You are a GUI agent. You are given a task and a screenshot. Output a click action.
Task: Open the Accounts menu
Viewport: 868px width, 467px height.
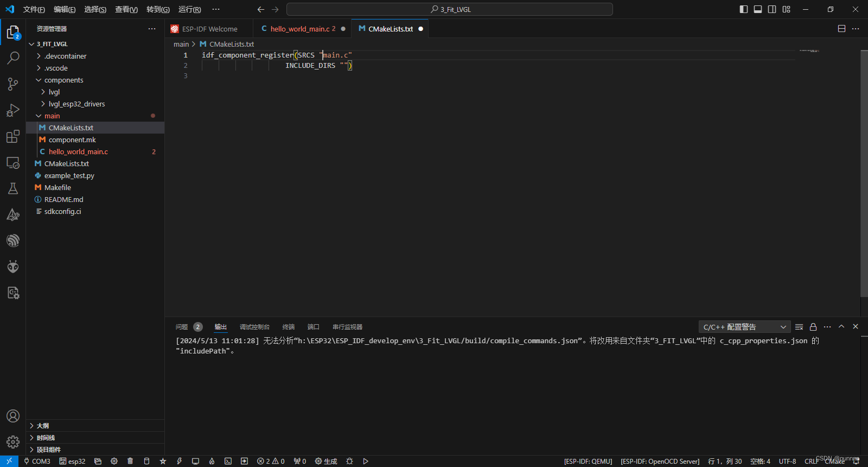pos(13,416)
